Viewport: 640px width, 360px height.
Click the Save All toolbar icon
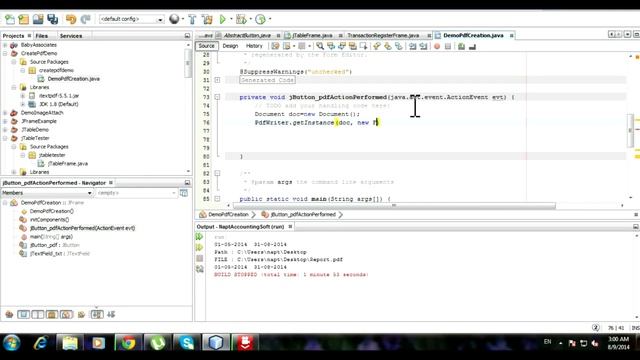[x=53, y=19]
